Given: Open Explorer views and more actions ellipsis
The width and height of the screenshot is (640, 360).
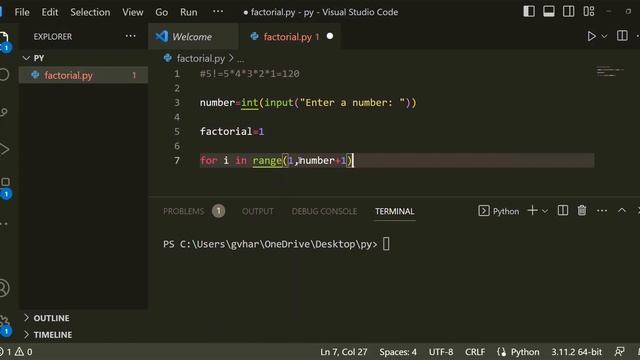Looking at the screenshot, I should [131, 36].
